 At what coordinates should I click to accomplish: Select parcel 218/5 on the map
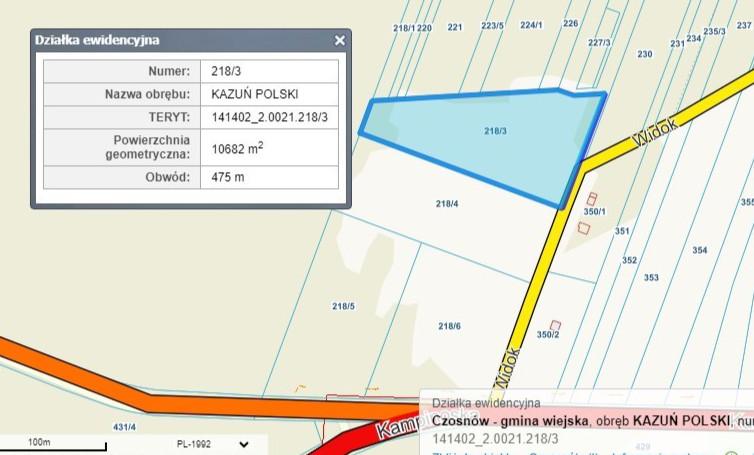pos(342,306)
